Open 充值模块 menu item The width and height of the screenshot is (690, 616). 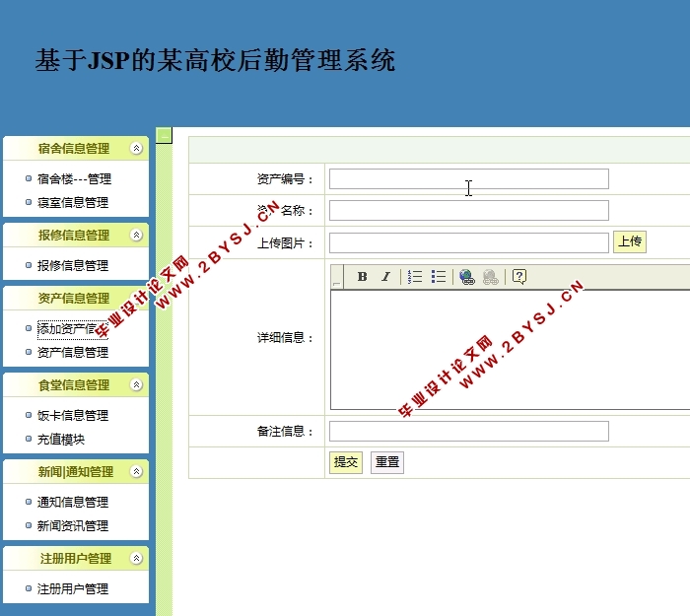click(61, 440)
